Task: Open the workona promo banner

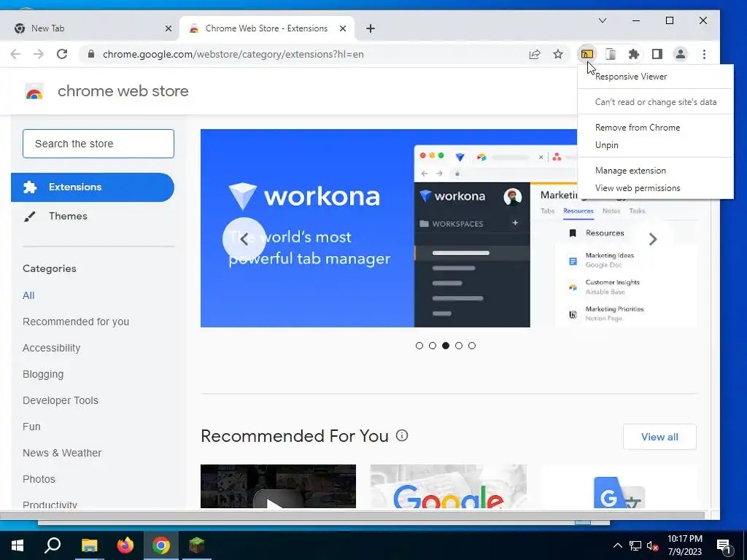Action: pos(388,228)
